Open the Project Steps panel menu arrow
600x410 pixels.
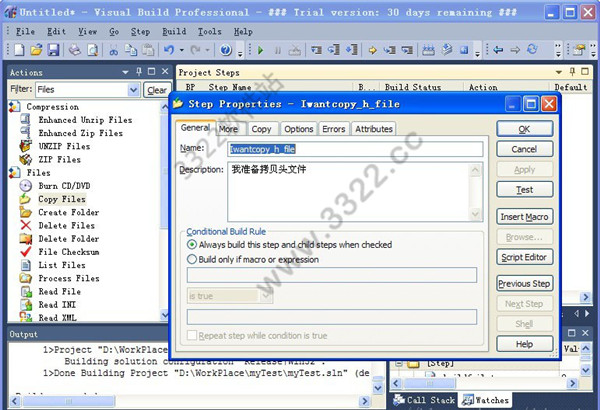coord(559,72)
